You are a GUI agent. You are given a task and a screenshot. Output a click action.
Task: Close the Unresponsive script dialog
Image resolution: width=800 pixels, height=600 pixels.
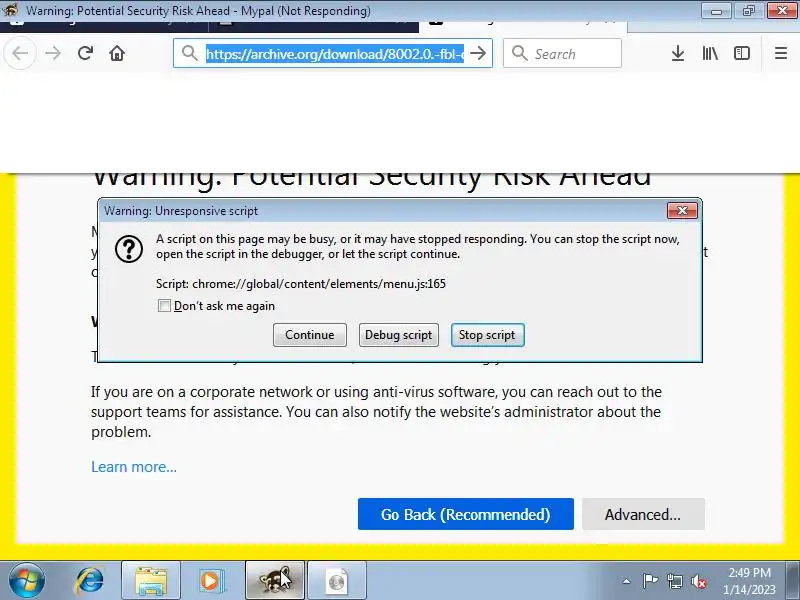tap(682, 211)
